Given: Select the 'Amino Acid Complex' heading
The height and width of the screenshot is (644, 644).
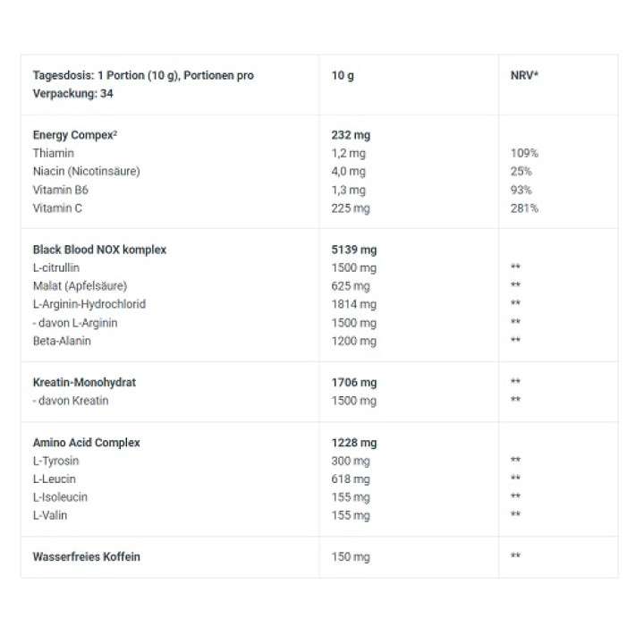Looking at the screenshot, I should tap(86, 443).
